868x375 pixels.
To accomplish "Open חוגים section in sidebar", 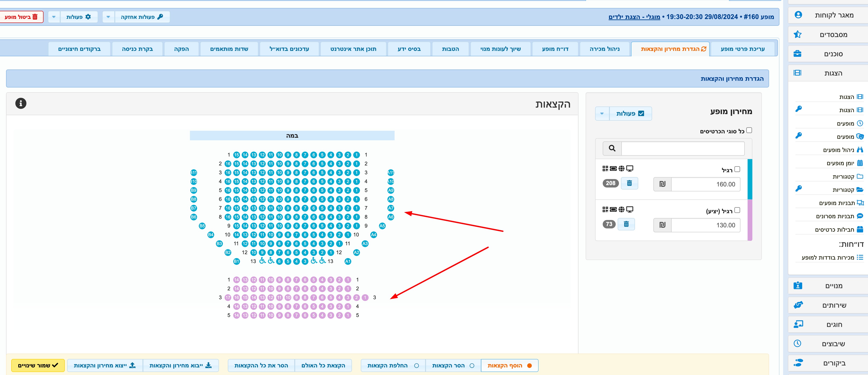I will (x=828, y=325).
